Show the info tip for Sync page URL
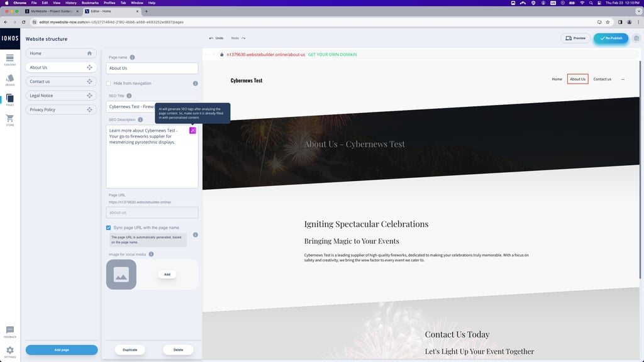 point(196,235)
